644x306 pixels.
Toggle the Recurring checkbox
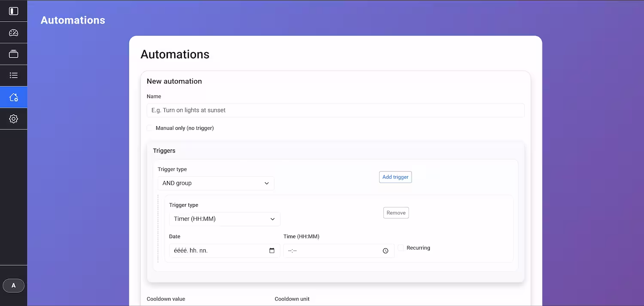click(401, 248)
